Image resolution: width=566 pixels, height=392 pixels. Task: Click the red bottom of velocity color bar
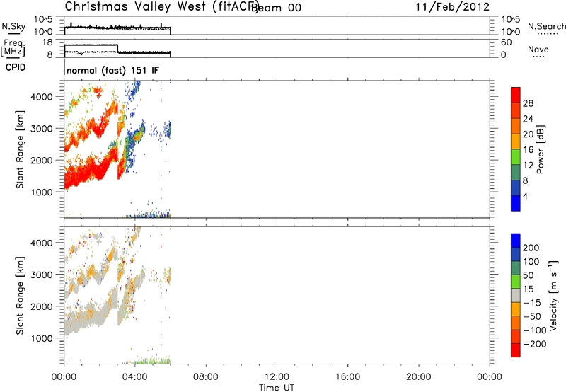(516, 350)
